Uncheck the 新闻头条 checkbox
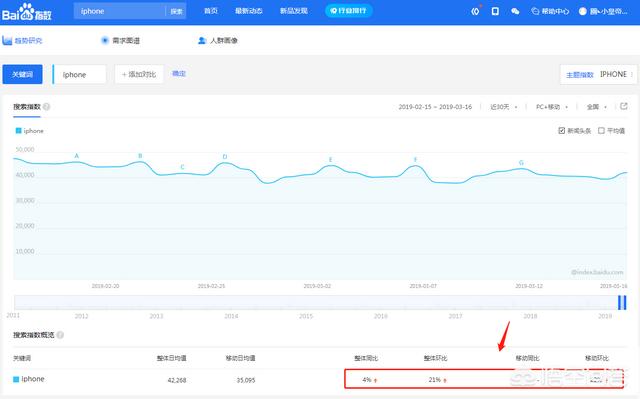This screenshot has height=399, width=640. coord(562,131)
